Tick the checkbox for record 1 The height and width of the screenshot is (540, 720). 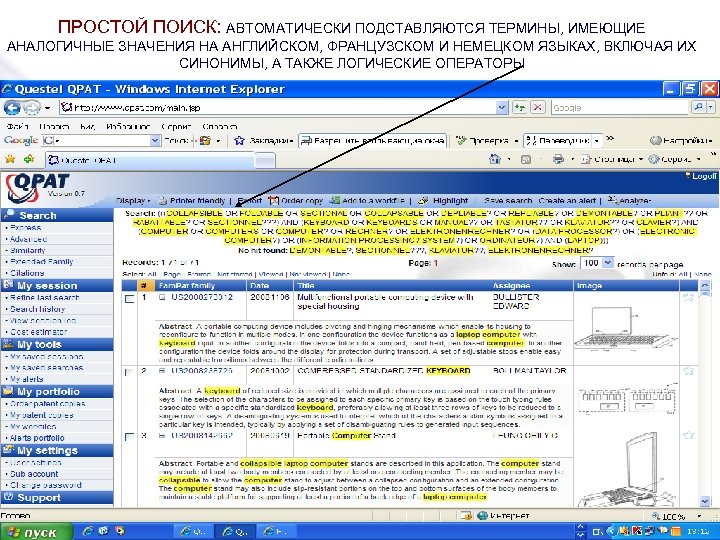tap(130, 299)
